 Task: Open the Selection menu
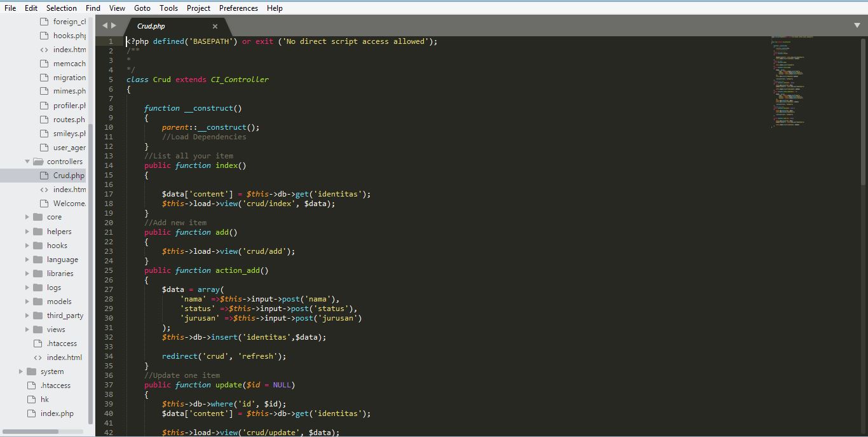click(x=62, y=8)
